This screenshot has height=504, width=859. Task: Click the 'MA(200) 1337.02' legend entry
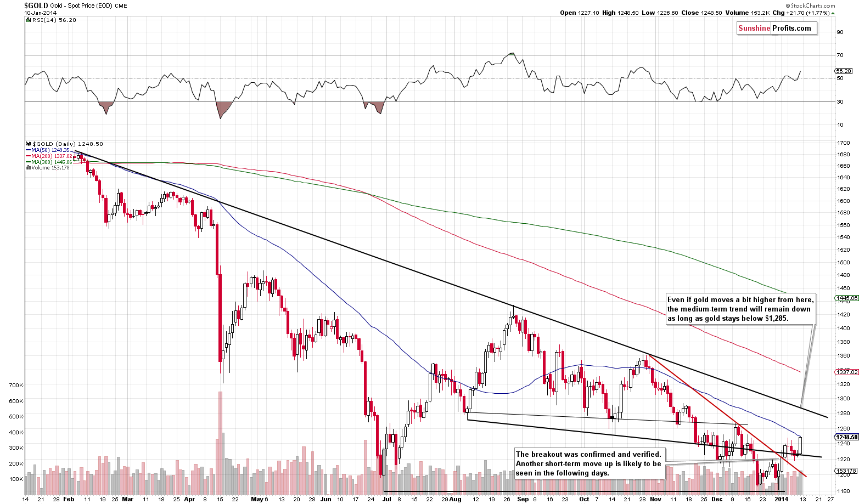[52, 156]
